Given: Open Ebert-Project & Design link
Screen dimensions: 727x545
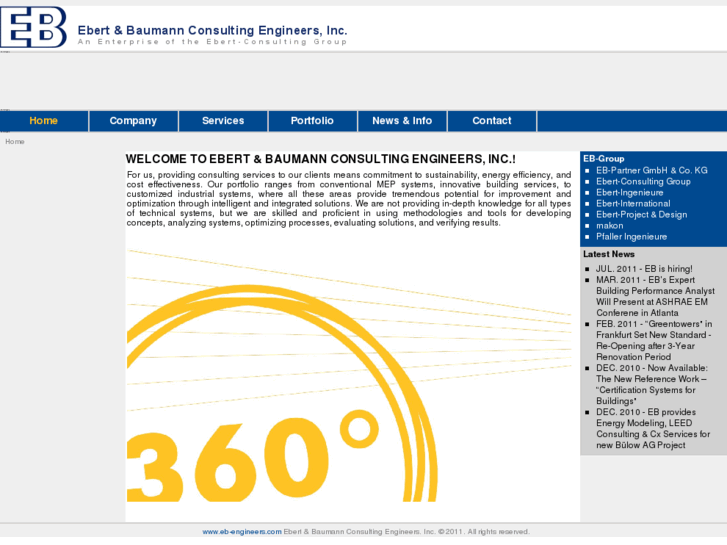Looking at the screenshot, I should pyautogui.click(x=641, y=215).
